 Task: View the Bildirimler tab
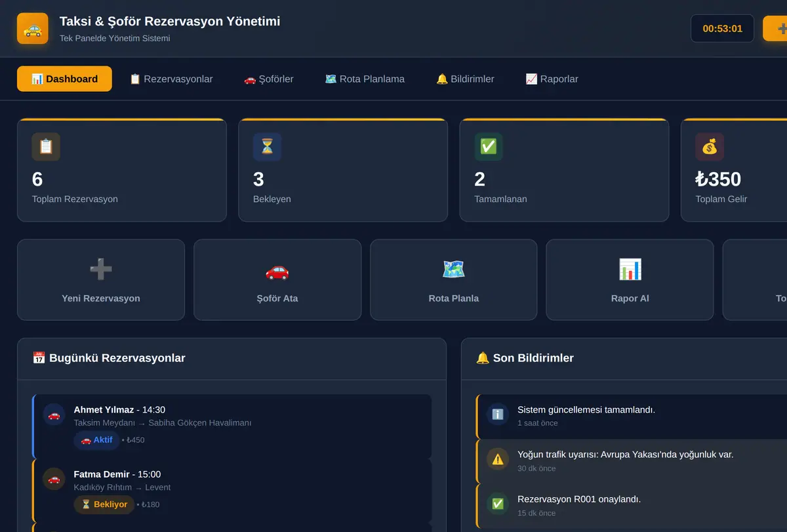(465, 79)
